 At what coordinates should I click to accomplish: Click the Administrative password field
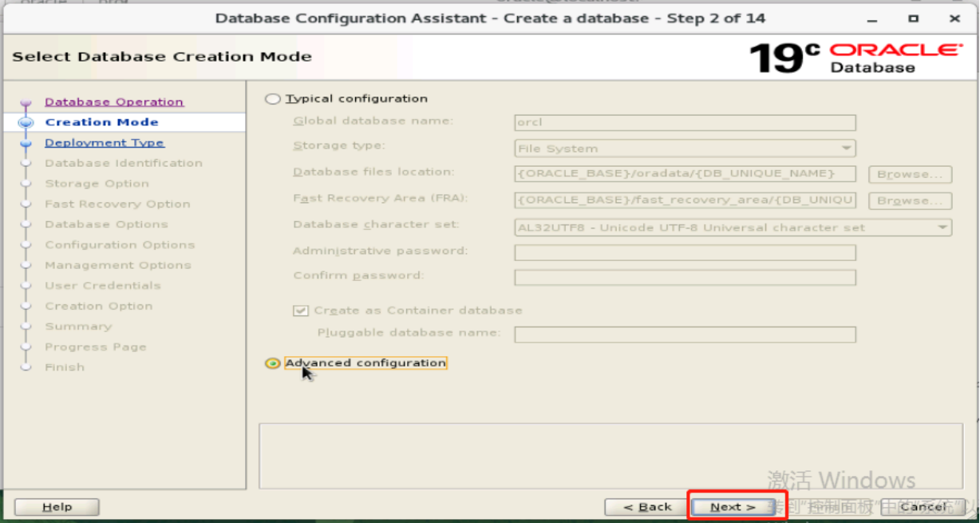tap(686, 252)
